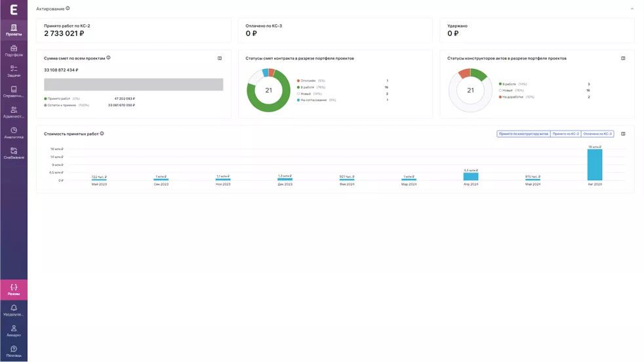Toggle view icon on Сумма смет card

[x=220, y=58]
